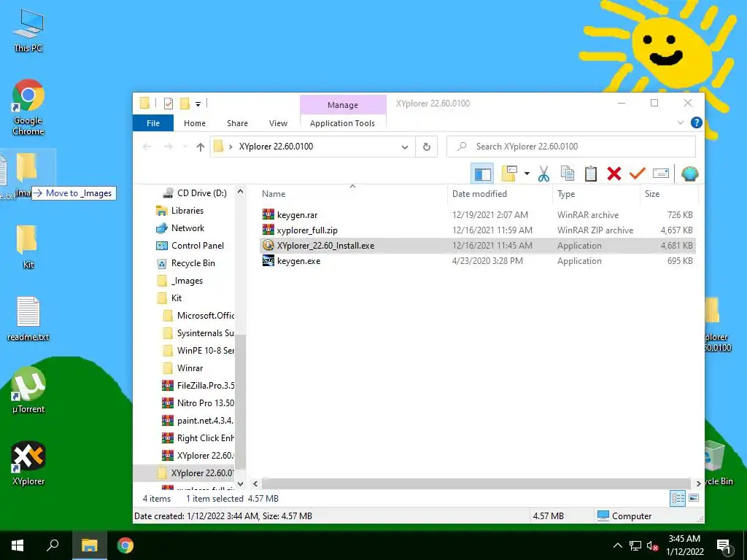Click the scissors Cut icon

pos(543,174)
